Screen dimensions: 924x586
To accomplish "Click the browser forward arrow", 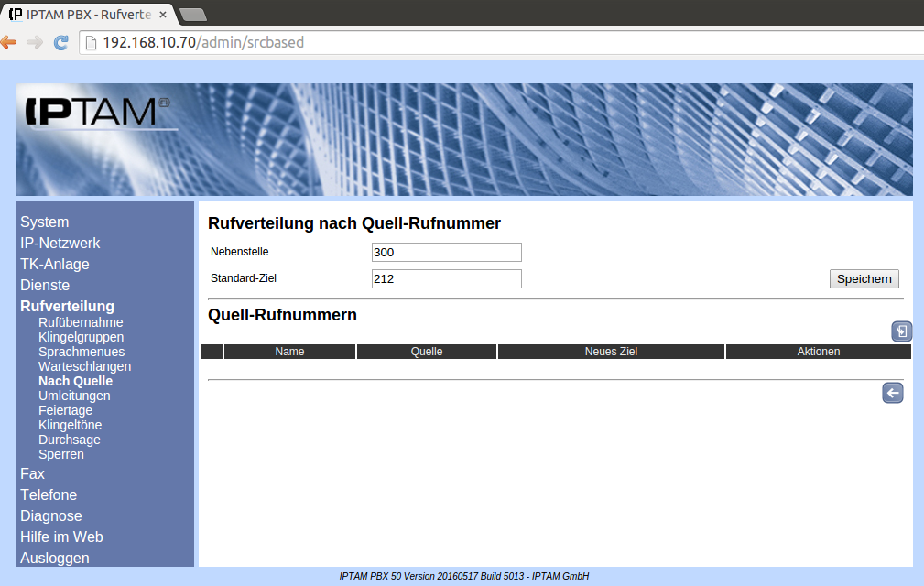I will (x=35, y=42).
